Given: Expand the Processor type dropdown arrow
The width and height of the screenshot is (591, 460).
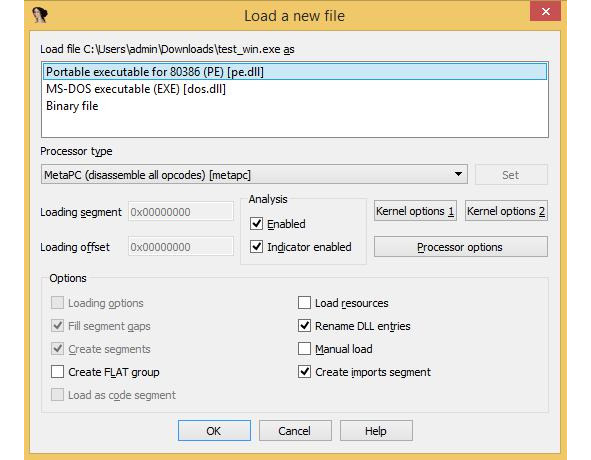Looking at the screenshot, I should coord(458,174).
